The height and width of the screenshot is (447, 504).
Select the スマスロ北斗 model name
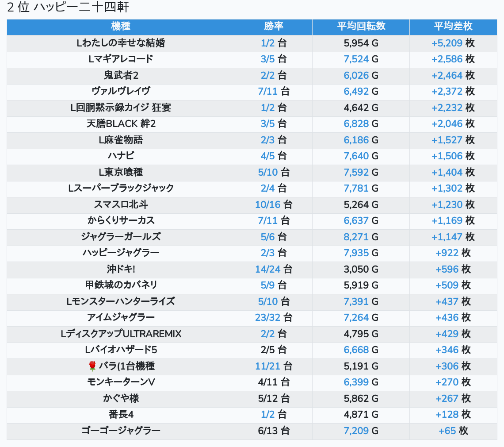tap(121, 204)
